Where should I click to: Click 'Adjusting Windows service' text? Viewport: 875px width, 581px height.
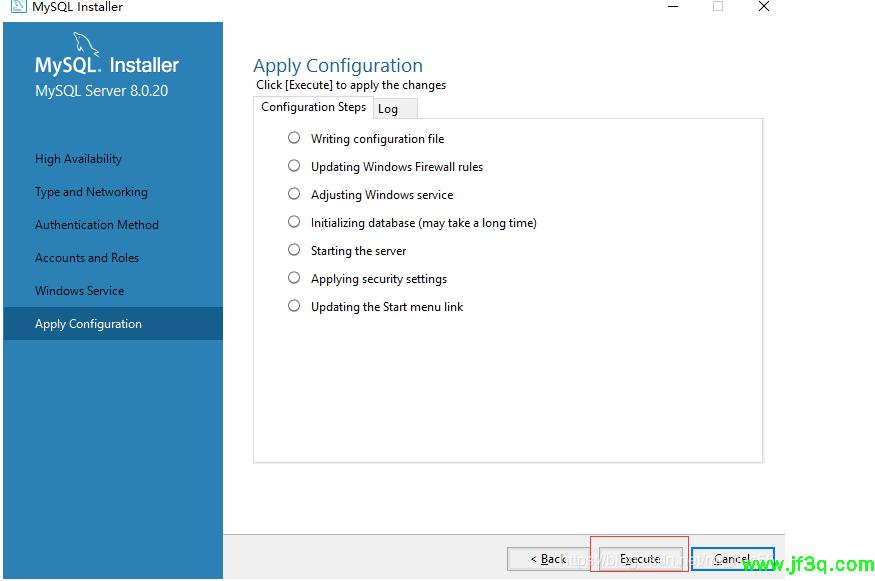click(382, 195)
